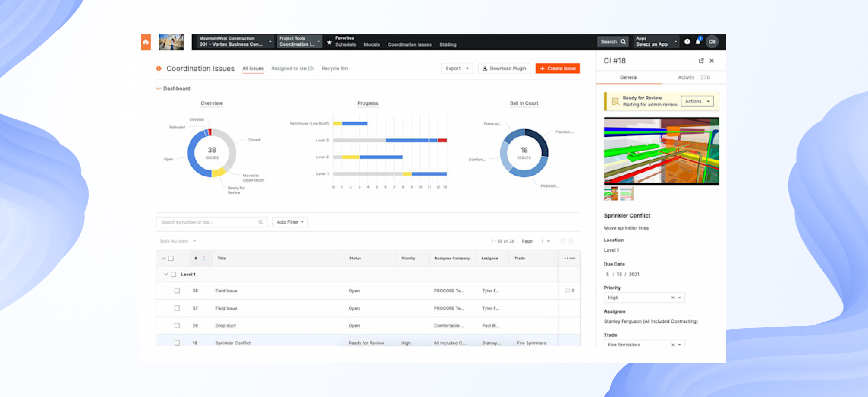Screen dimensions: 868x397
Task: Check the box for issue 38
Action: (177, 291)
